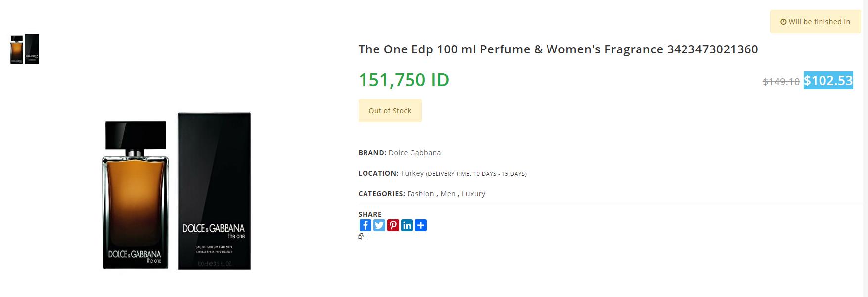
Task: Open the Dolce Gabbana brand link
Action: [414, 153]
